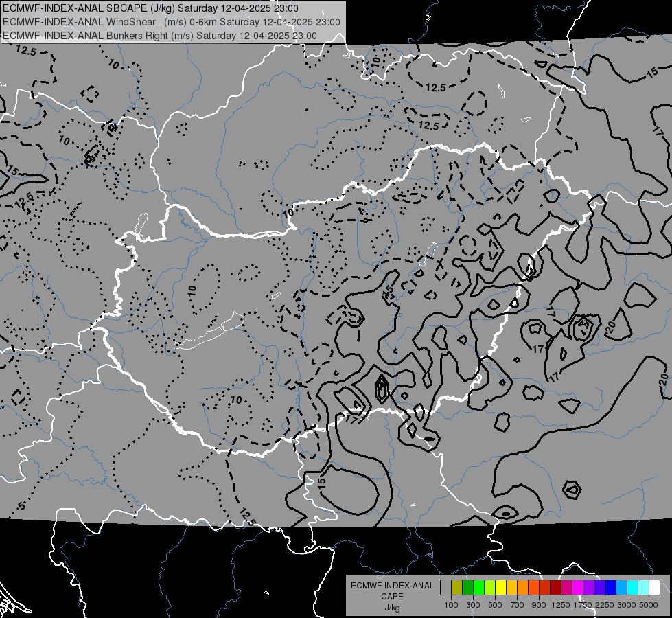Click the 2250 legend value
The image size is (672, 618).
click(604, 605)
